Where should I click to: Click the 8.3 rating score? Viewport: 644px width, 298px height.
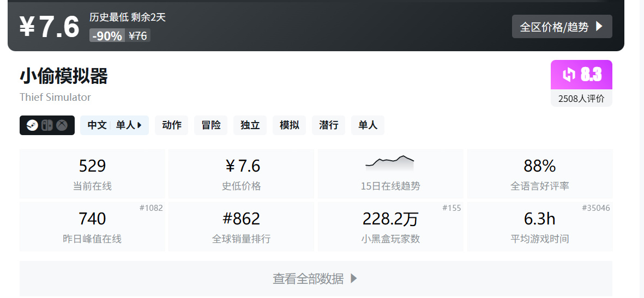pyautogui.click(x=592, y=75)
